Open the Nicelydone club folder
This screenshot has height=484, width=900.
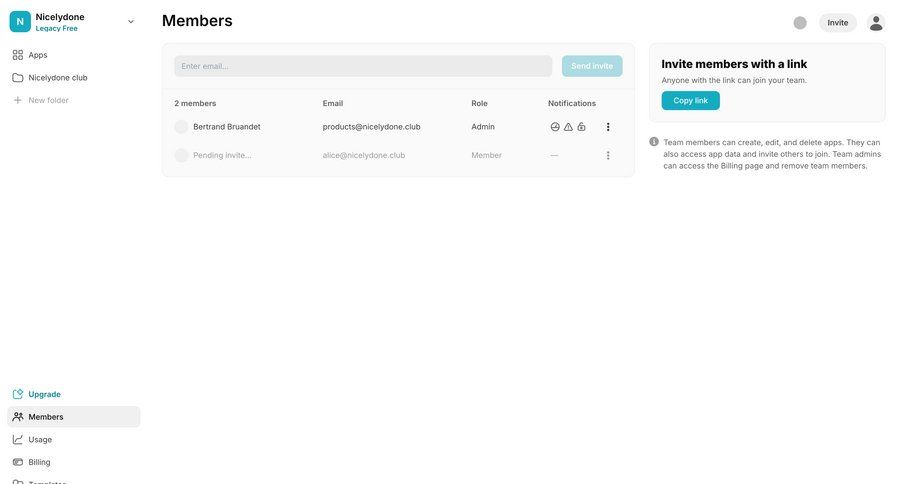pos(57,78)
